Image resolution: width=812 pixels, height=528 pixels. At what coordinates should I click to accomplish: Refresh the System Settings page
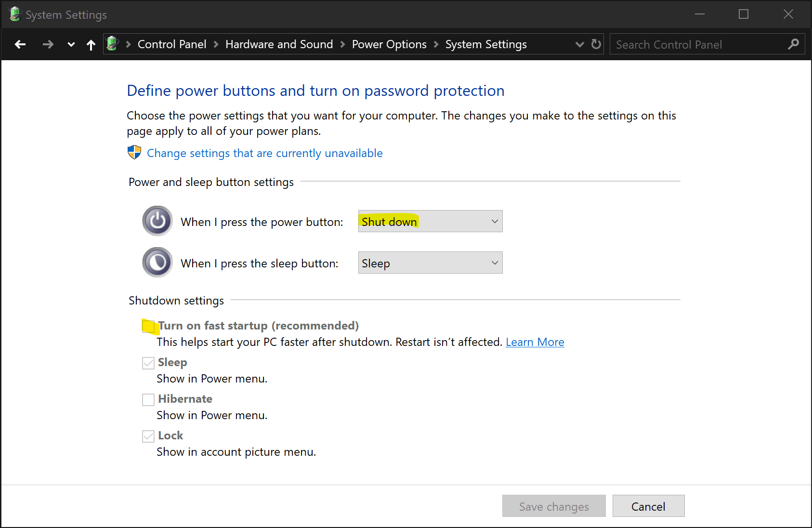pos(596,44)
